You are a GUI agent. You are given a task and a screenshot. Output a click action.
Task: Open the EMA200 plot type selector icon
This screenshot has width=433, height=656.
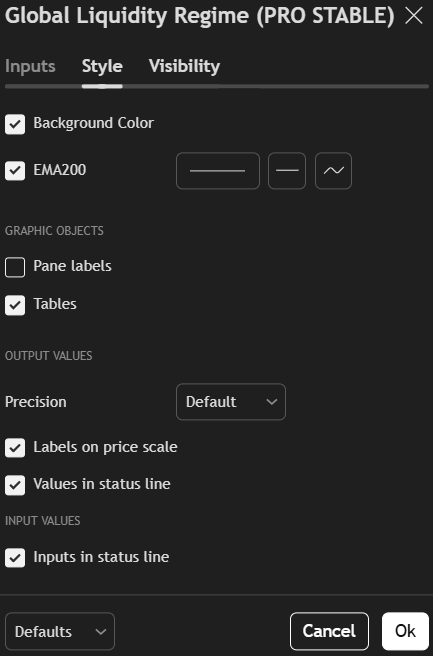pyautogui.click(x=333, y=171)
